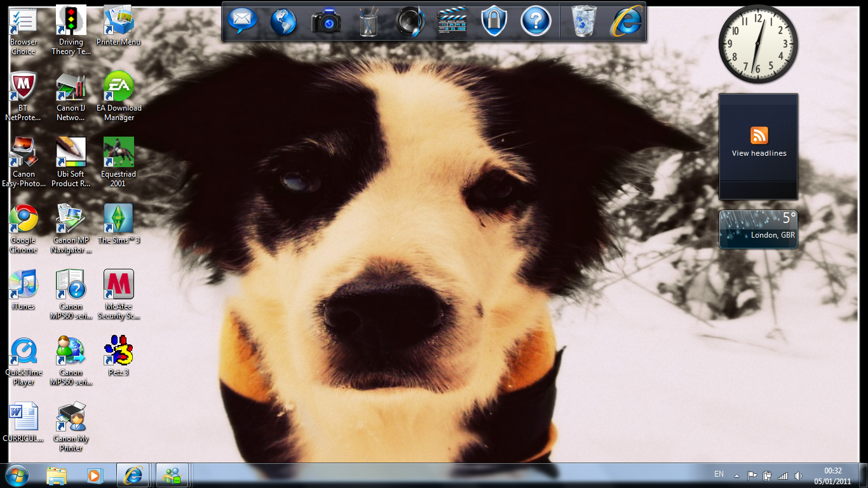Image resolution: width=868 pixels, height=488 pixels.
Task: Open the Equestriad 2001 game icon
Action: [118, 153]
